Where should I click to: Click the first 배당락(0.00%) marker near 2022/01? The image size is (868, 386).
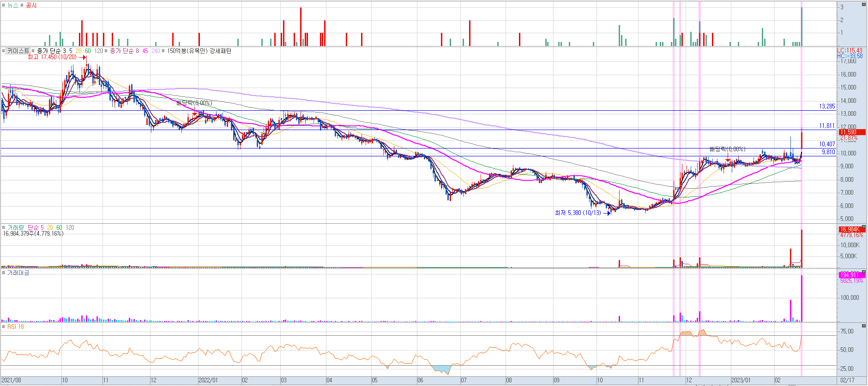pos(194,103)
